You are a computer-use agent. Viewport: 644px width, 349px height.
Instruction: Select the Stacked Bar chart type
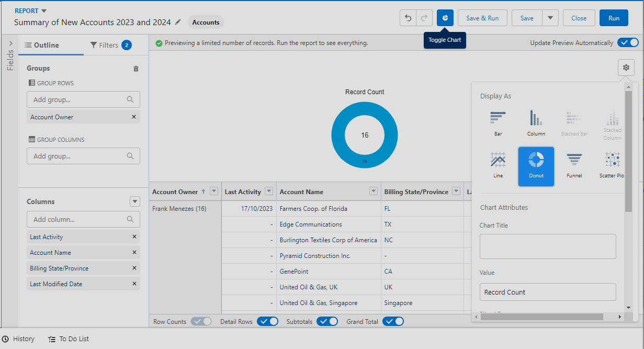coord(574,123)
